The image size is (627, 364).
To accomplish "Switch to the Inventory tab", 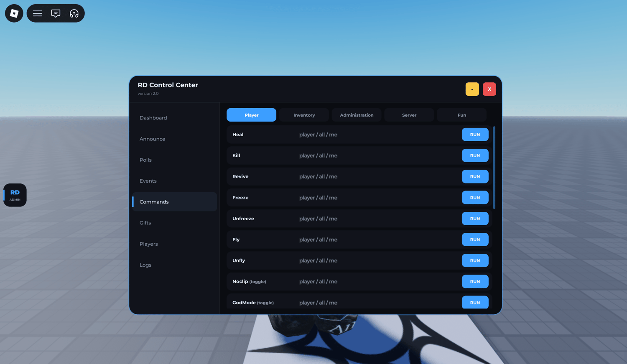I will point(304,115).
